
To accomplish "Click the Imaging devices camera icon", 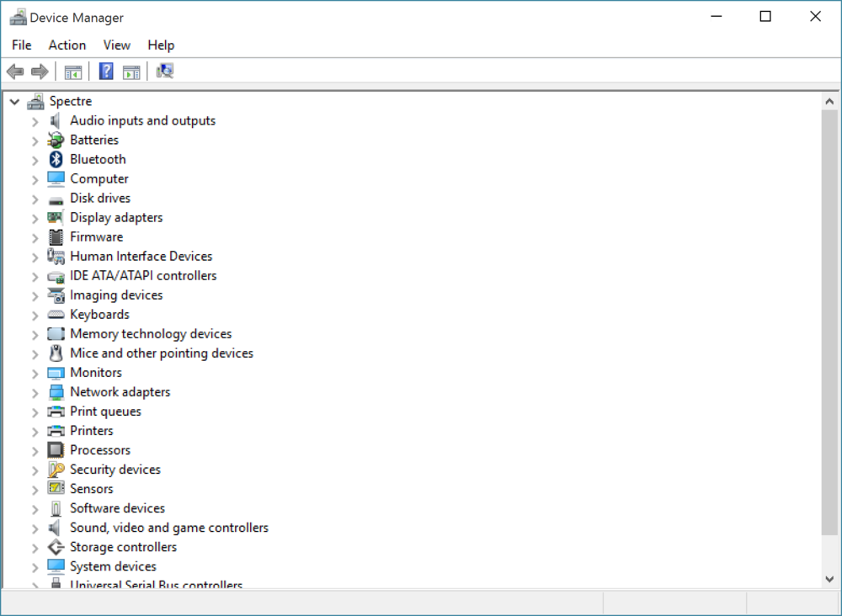I will pos(56,295).
